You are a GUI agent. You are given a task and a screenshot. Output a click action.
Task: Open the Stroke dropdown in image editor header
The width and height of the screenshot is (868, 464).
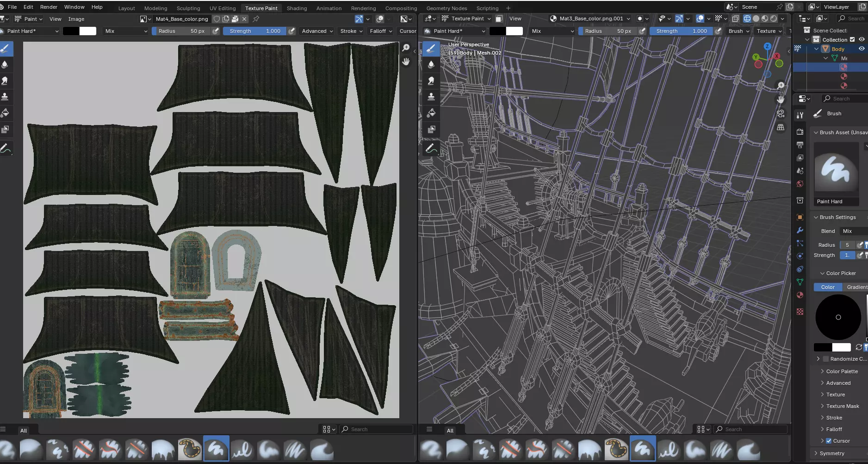coord(352,31)
